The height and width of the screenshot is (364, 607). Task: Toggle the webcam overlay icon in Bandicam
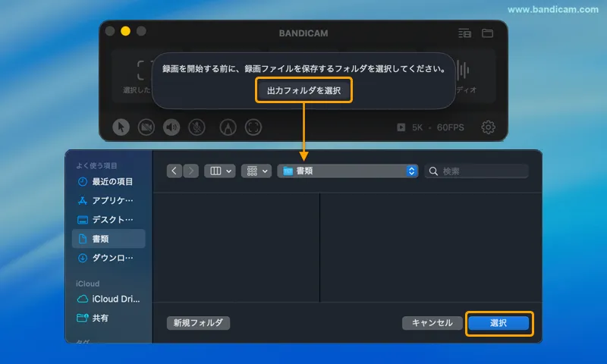146,127
